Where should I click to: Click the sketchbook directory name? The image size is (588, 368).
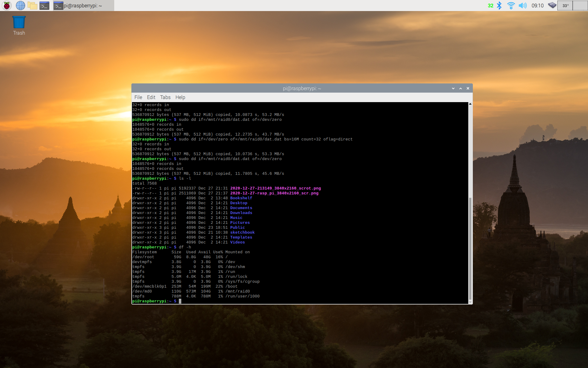(243, 232)
